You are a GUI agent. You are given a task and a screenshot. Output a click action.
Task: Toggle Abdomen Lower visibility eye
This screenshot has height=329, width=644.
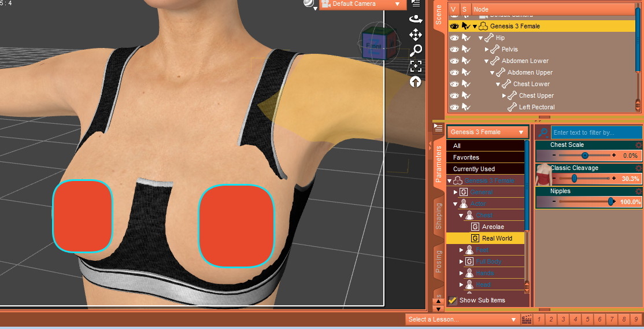click(x=453, y=61)
